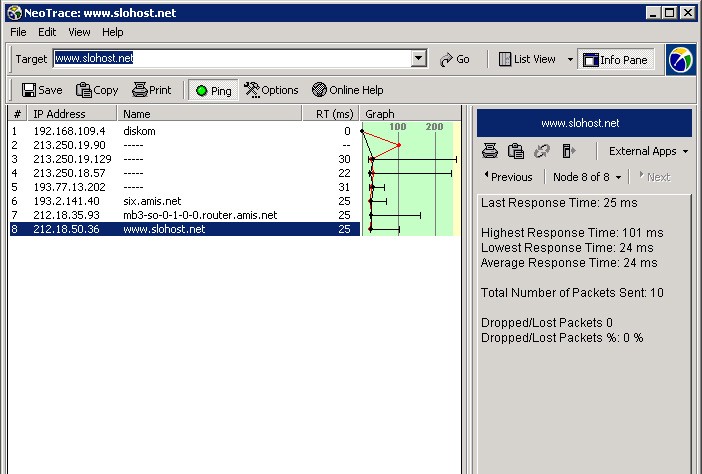The height and width of the screenshot is (474, 702).
Task: Open the External Apps dropdown
Action: coord(648,151)
